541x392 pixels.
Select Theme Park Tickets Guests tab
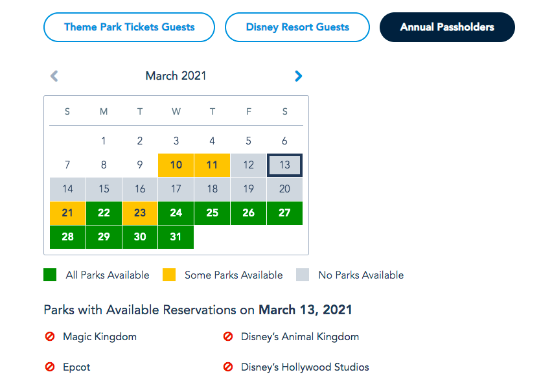[x=129, y=27]
